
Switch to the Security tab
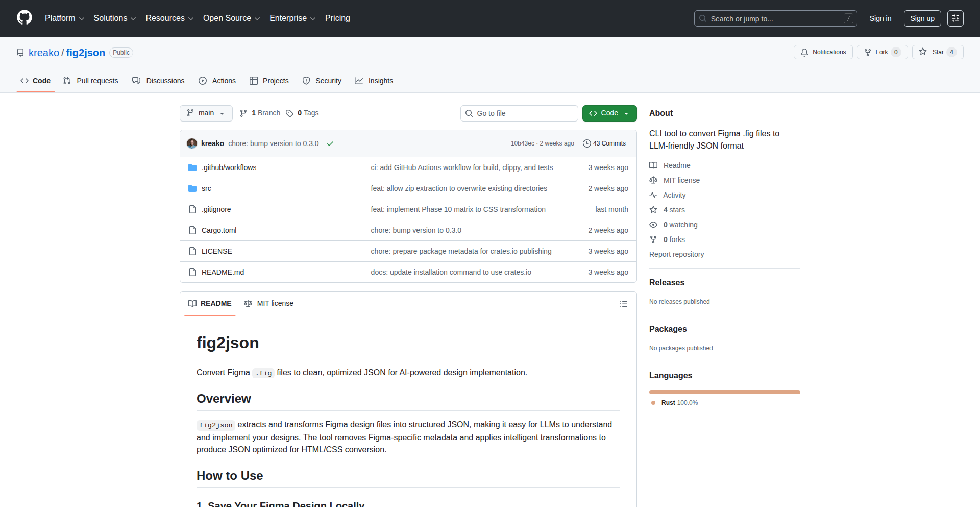click(x=322, y=81)
